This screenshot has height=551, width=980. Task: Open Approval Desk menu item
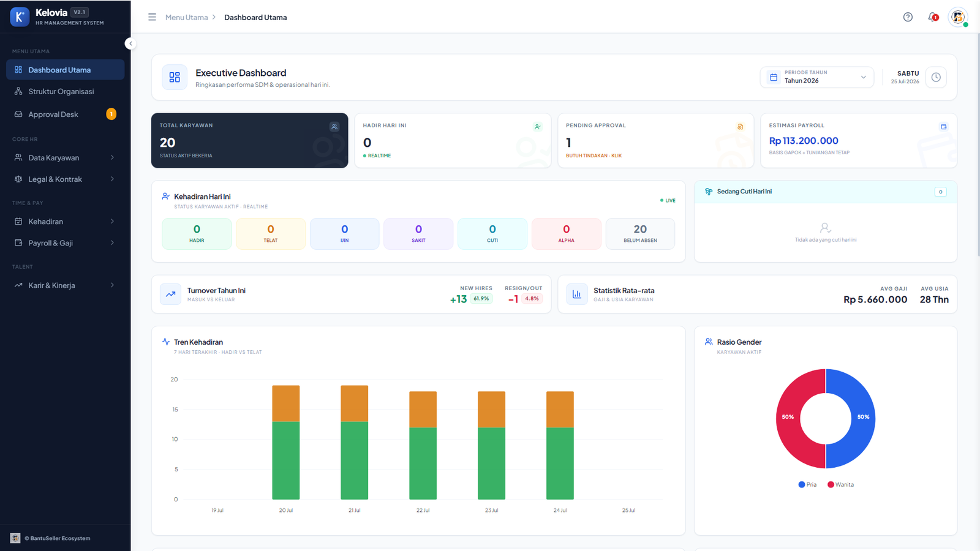coord(65,114)
